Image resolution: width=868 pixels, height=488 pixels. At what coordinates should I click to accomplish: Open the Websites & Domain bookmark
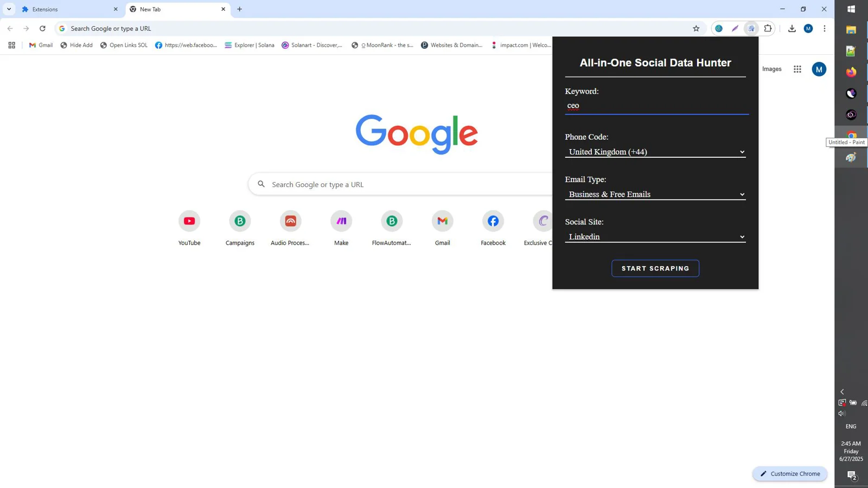tap(452, 45)
